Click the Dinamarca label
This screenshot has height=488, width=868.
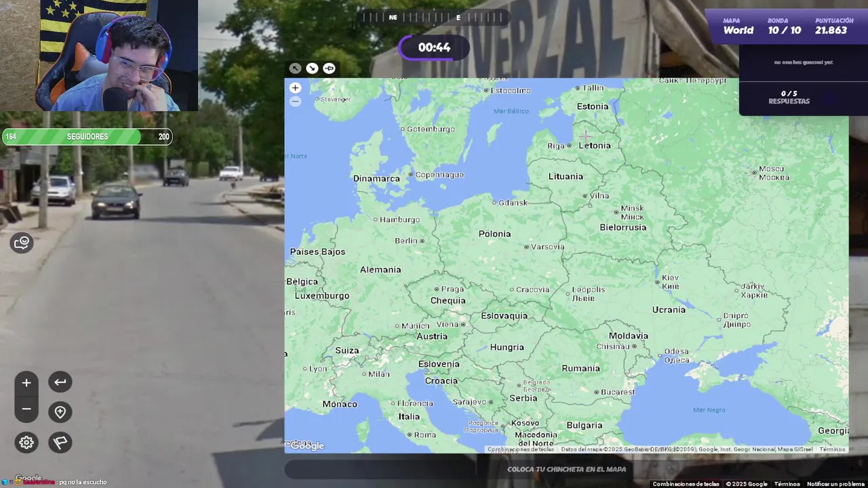point(376,179)
